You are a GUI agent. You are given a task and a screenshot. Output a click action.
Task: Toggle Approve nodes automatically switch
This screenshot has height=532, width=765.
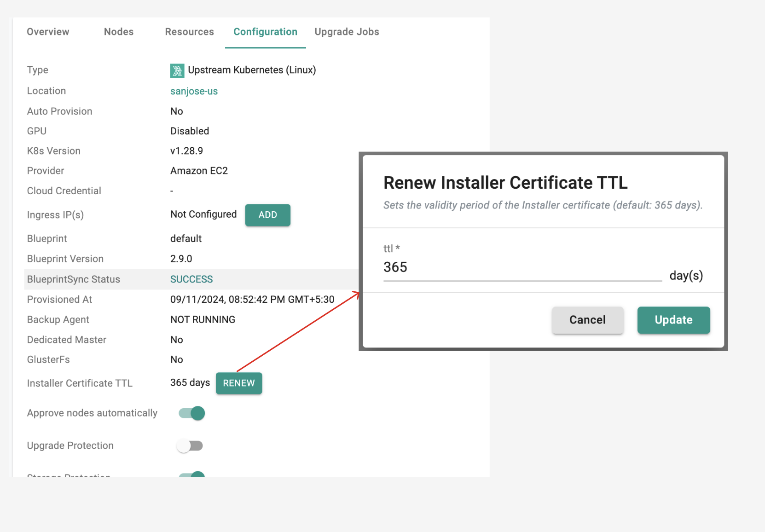(x=191, y=413)
